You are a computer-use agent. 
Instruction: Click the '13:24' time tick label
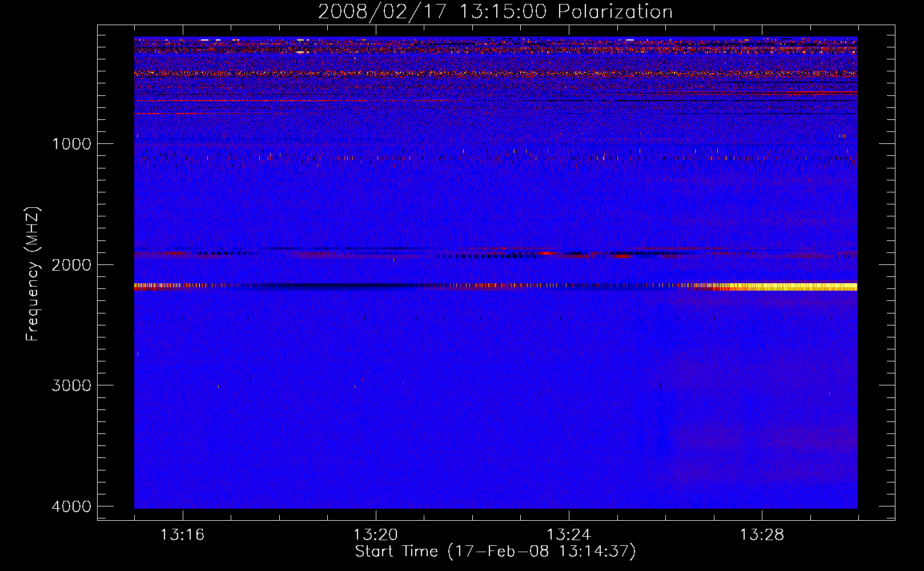coord(569,535)
